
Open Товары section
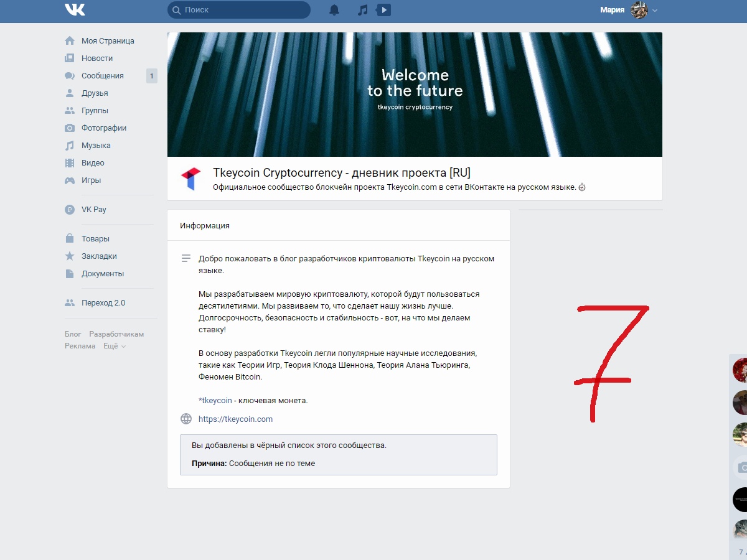(95, 238)
